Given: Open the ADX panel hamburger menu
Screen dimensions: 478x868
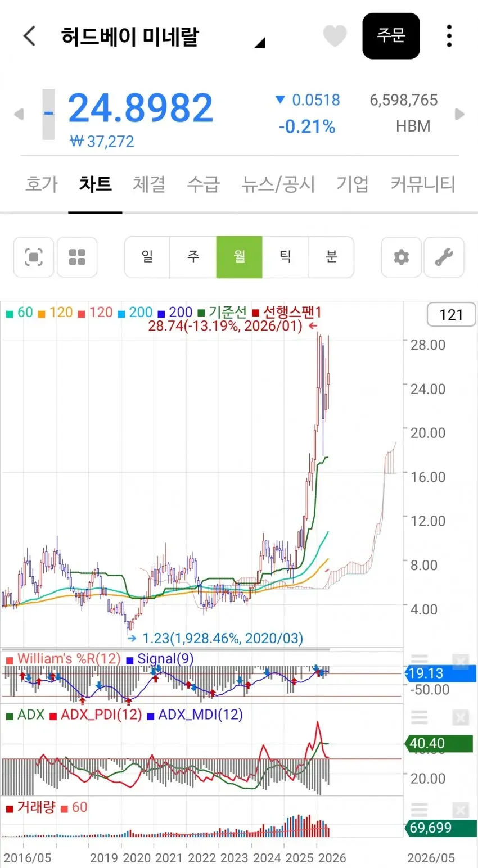Looking at the screenshot, I should [x=420, y=717].
